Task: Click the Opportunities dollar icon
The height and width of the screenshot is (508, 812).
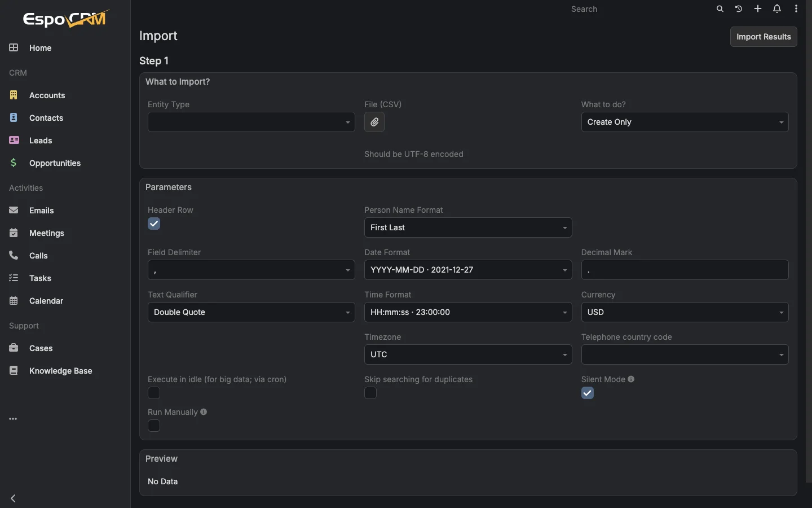Action: (14, 163)
